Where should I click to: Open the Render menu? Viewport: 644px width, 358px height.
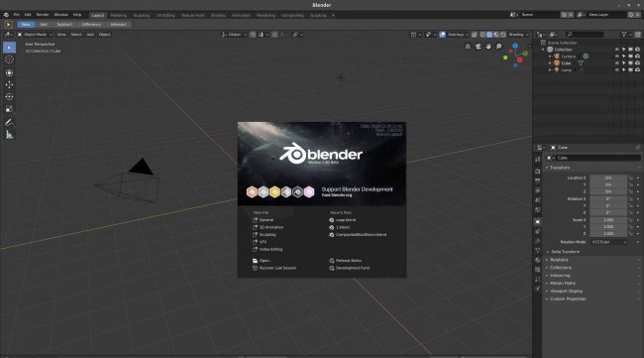[43, 15]
